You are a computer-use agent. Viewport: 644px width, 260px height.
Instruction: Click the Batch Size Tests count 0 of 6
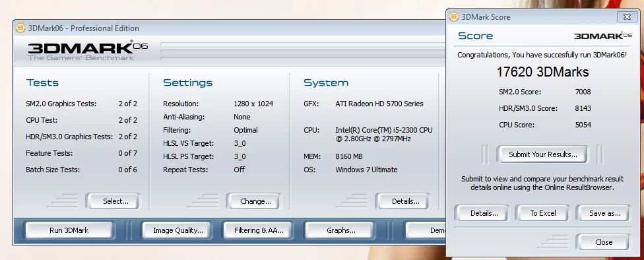click(128, 170)
